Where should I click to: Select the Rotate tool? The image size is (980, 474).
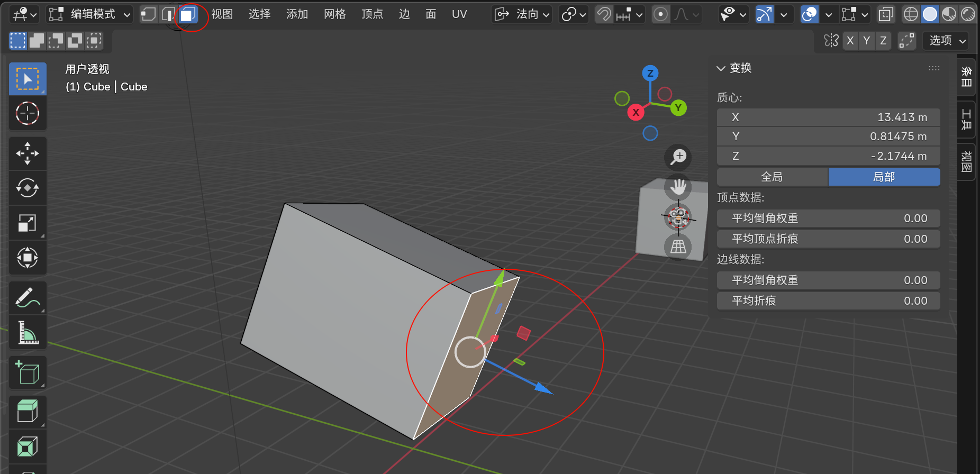pyautogui.click(x=28, y=188)
